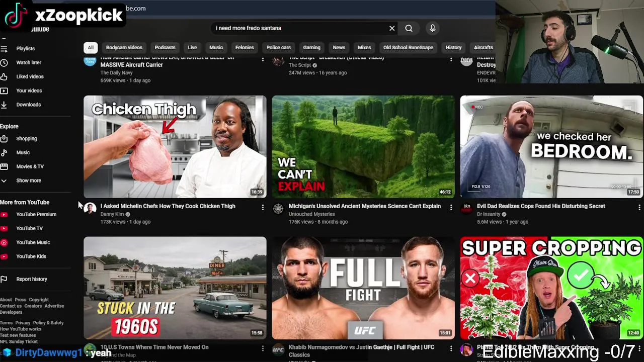Image resolution: width=644 pixels, height=362 pixels.
Task: Select Live filter chip
Action: pos(192,48)
